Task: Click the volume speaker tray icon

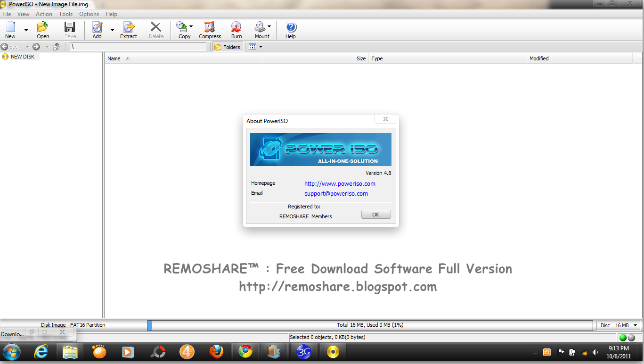Action: point(595,352)
